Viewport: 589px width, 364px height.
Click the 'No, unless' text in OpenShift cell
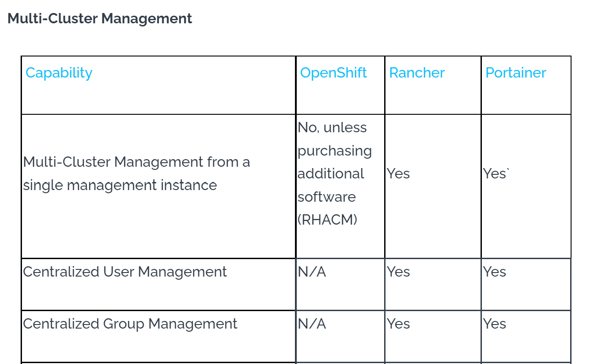coord(332,128)
